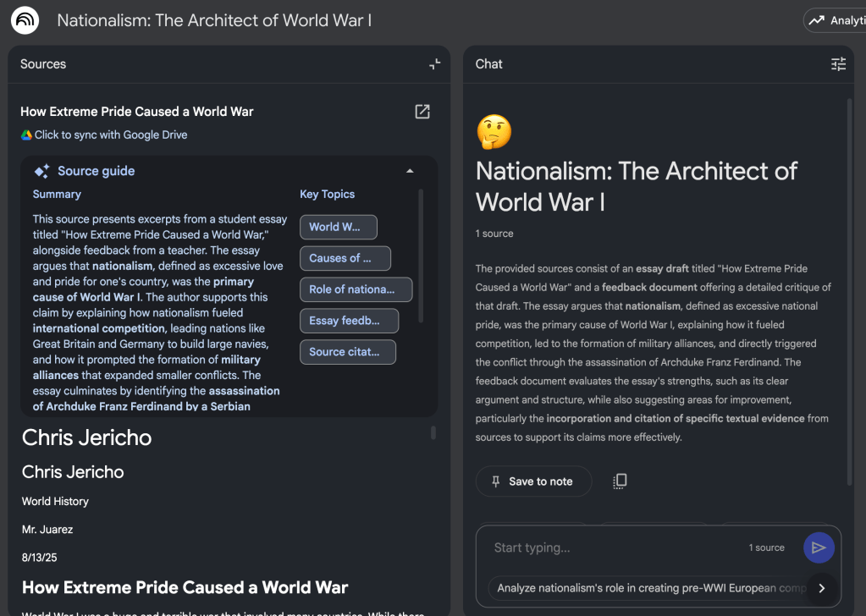Copy the chat summary to clipboard
Viewport: 866px width, 616px height.
[620, 481]
